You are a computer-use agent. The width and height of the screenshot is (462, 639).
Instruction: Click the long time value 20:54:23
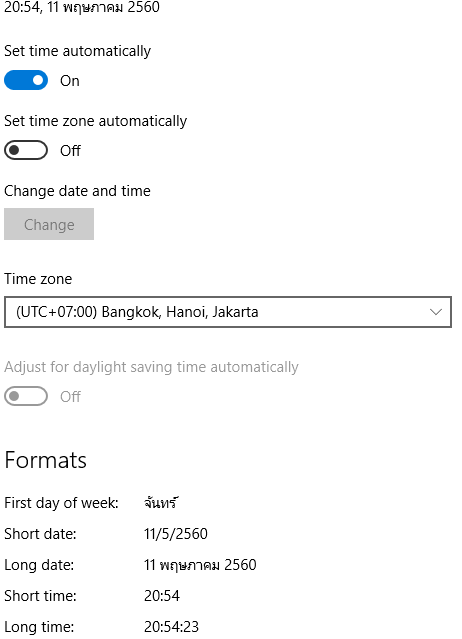click(171, 627)
